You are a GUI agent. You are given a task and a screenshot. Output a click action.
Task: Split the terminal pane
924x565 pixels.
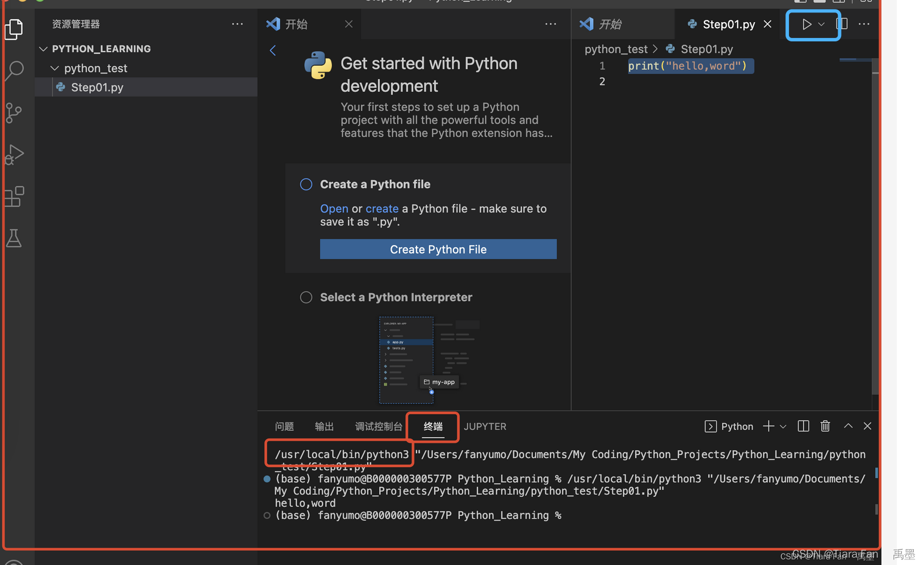803,426
